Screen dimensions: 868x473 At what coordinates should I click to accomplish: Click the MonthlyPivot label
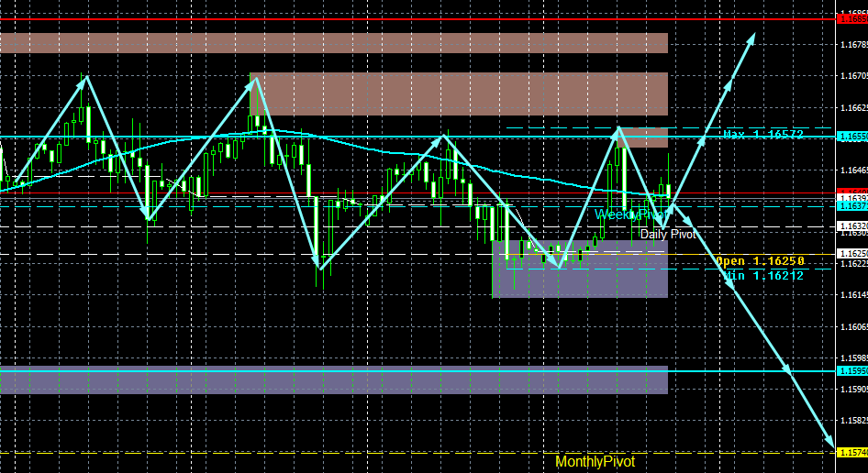click(x=595, y=461)
